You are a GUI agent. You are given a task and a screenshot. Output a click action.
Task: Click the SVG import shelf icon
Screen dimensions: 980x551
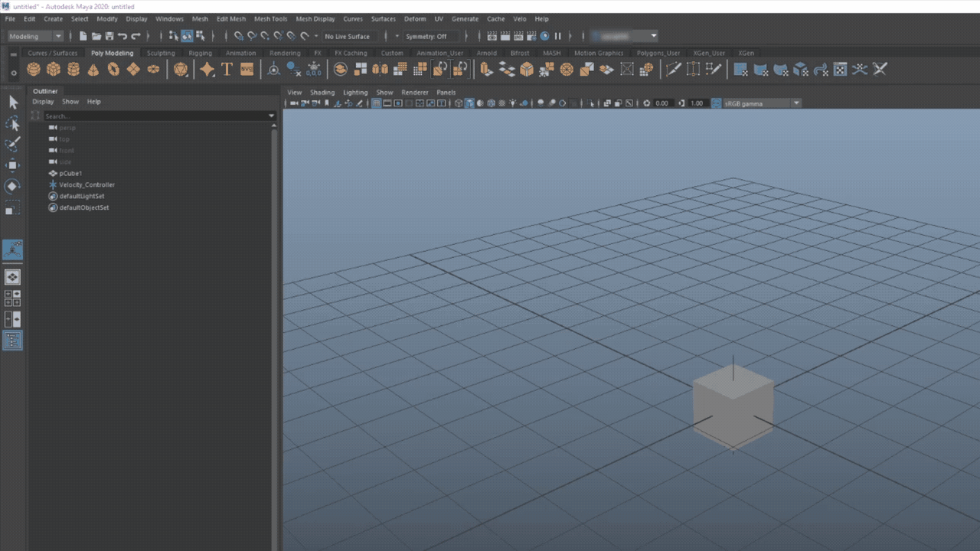[247, 70]
